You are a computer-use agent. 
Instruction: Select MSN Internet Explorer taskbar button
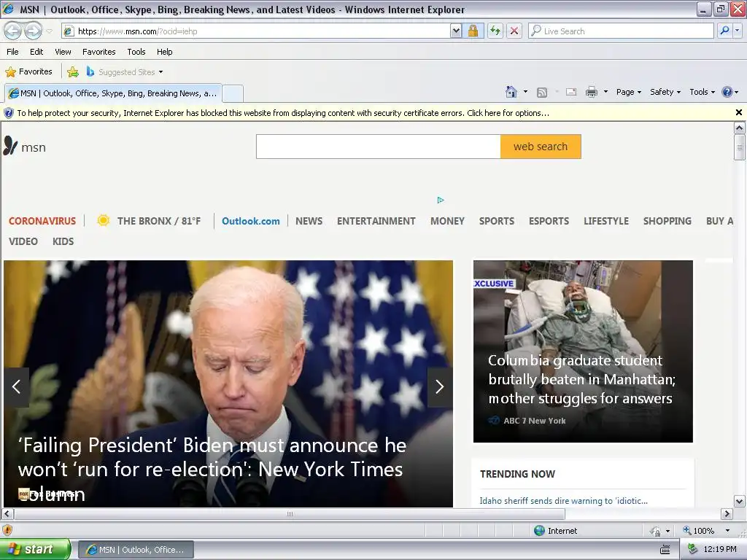(x=136, y=550)
